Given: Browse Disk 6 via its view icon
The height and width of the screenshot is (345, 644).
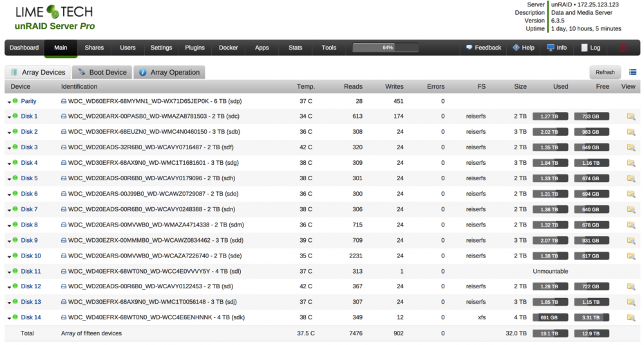Looking at the screenshot, I should [631, 194].
